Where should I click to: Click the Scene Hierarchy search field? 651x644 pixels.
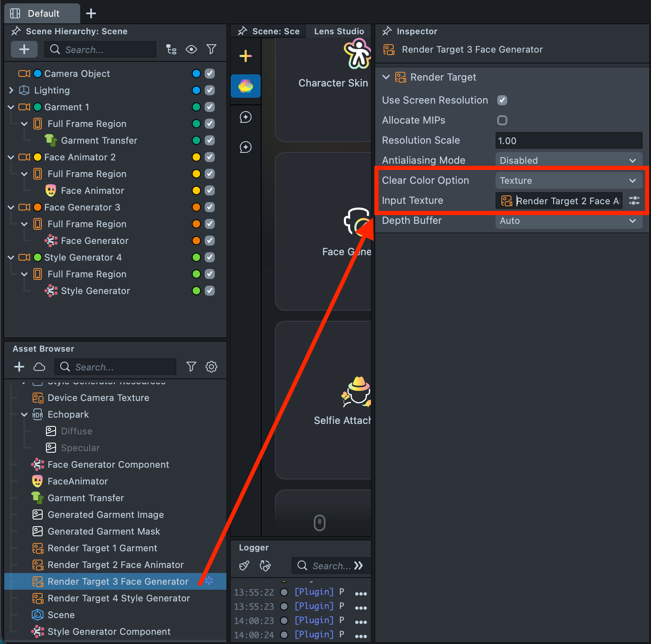[100, 49]
